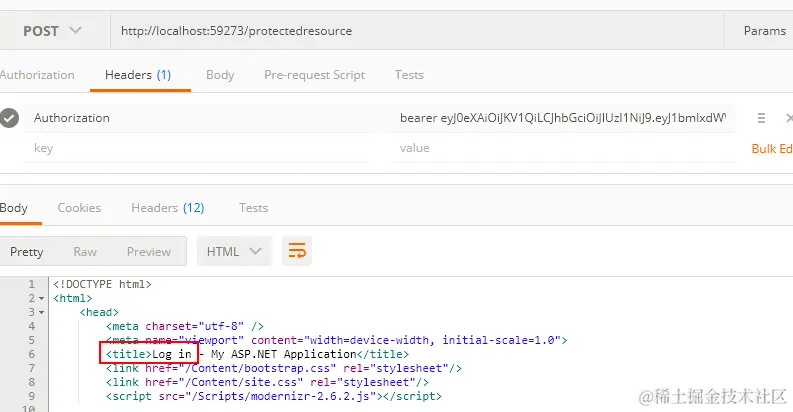Open the POST method dropdown
Viewport: 793px width, 412px height.
(53, 31)
